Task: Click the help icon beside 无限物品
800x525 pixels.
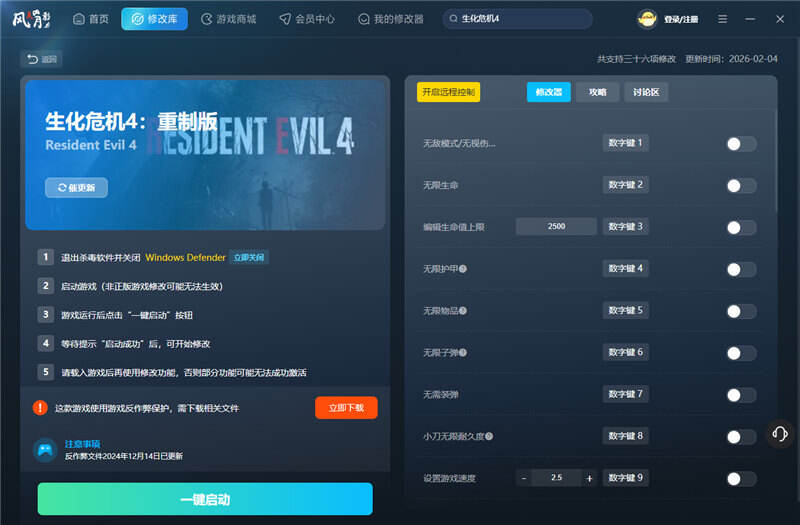Action: 463,311
